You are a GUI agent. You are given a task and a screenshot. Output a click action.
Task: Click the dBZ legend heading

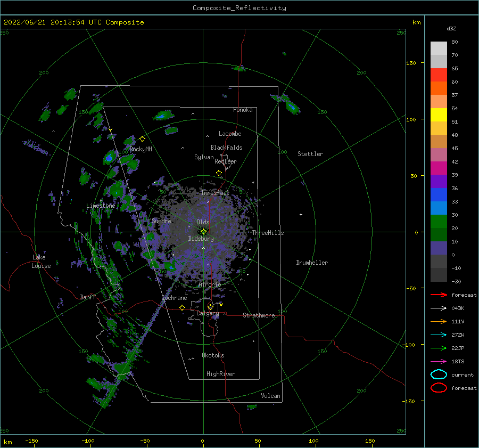pos(451,29)
